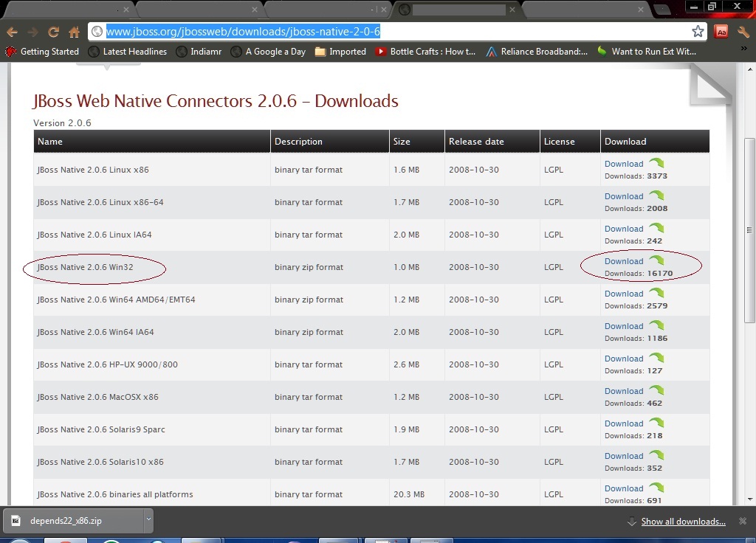Click the Forward navigation arrow
The height and width of the screenshot is (543, 756).
coord(32,32)
